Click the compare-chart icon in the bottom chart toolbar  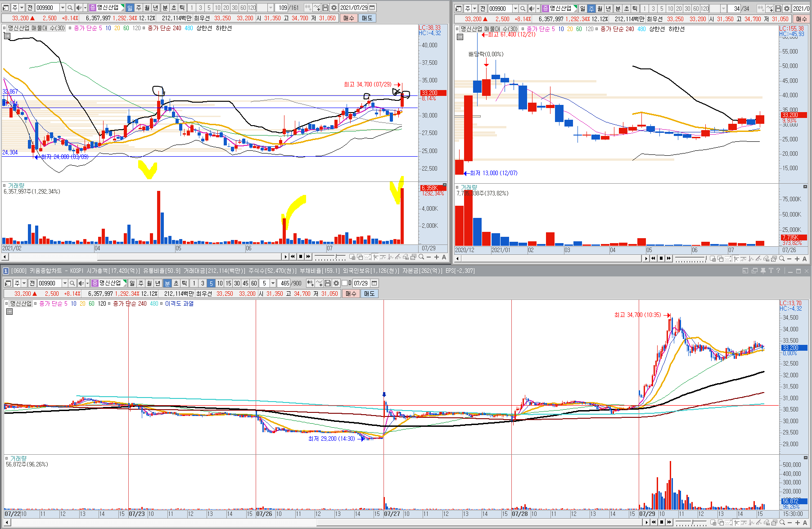pyautogui.click(x=311, y=283)
